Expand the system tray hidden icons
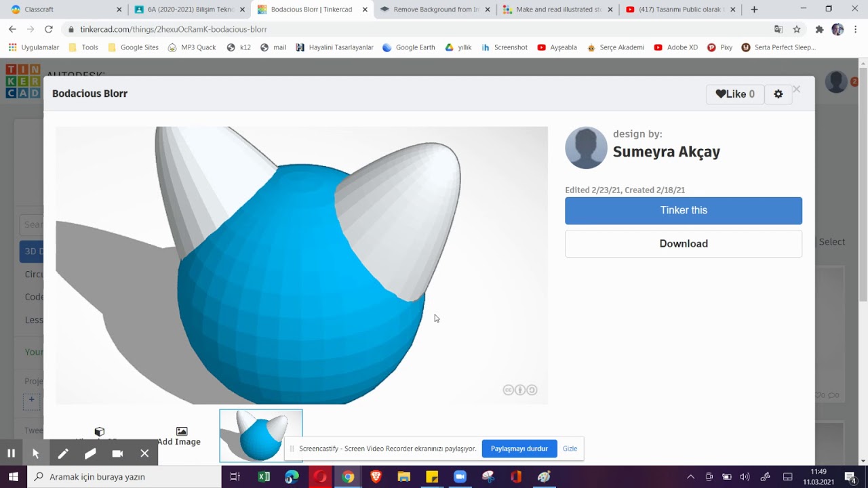 point(690,476)
